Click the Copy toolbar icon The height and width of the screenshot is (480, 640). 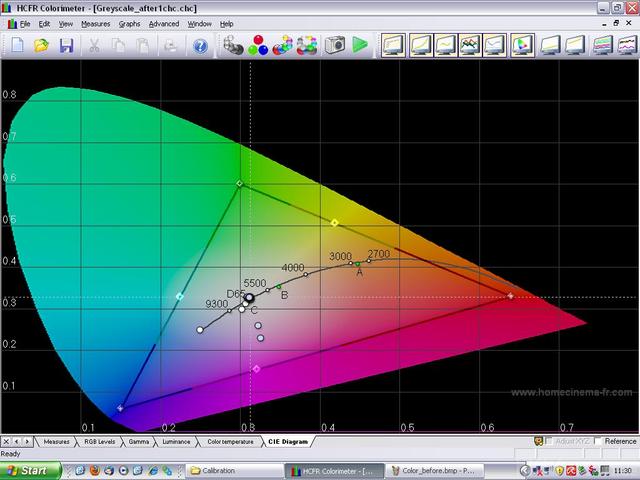[x=118, y=45]
